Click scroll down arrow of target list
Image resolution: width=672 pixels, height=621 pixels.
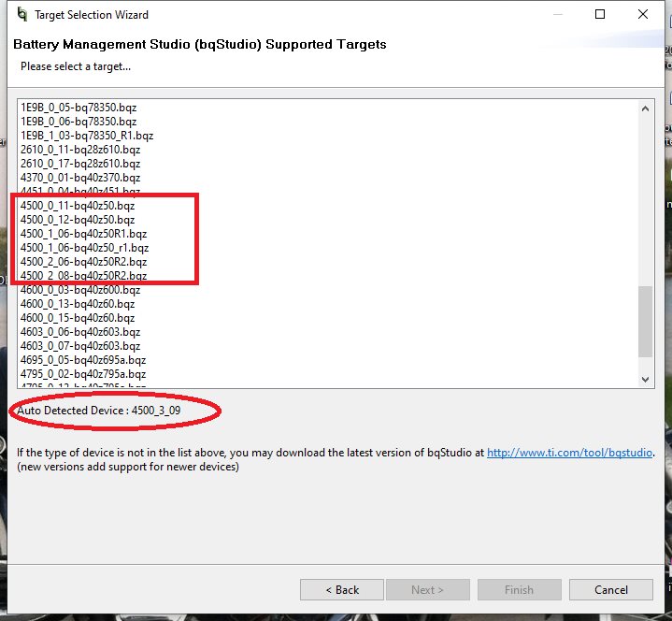coord(645,379)
